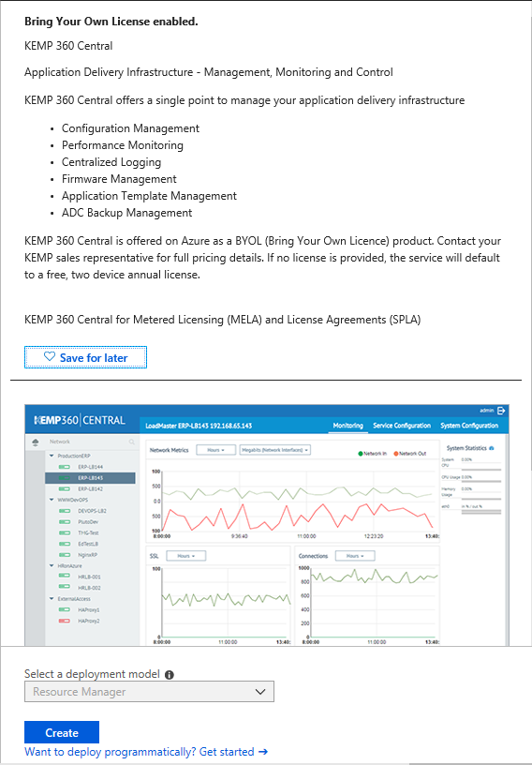This screenshot has width=532, height=765.
Task: Click the logout icon next to admin in preview
Action: [x=501, y=411]
